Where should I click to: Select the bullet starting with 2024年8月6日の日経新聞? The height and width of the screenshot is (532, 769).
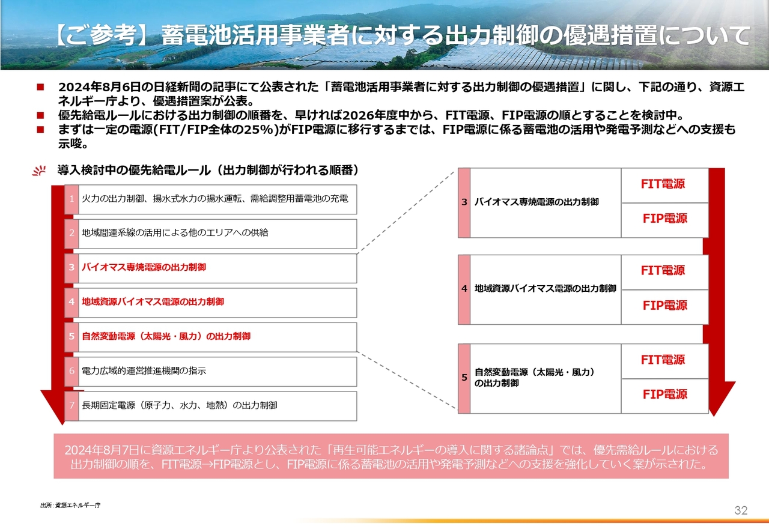(x=401, y=94)
